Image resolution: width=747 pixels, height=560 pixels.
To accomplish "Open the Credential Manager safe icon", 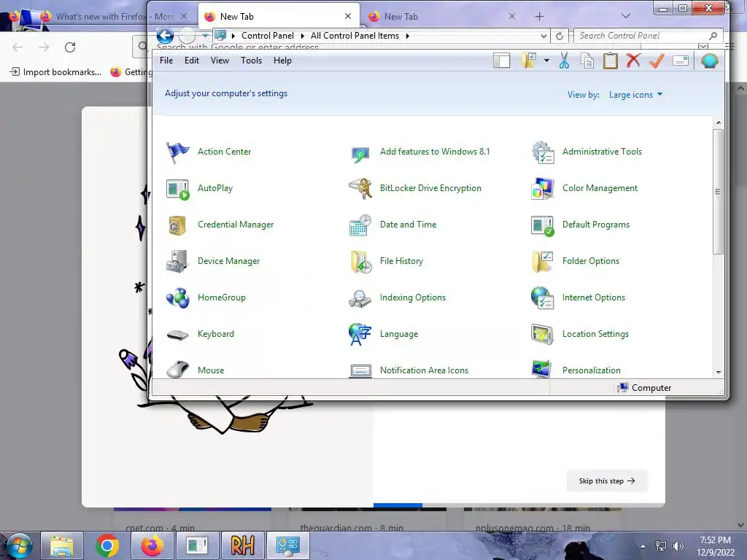I will pyautogui.click(x=177, y=225).
